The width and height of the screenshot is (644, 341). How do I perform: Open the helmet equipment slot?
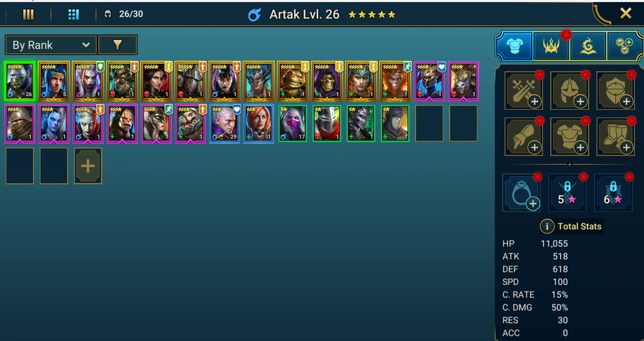coord(570,90)
